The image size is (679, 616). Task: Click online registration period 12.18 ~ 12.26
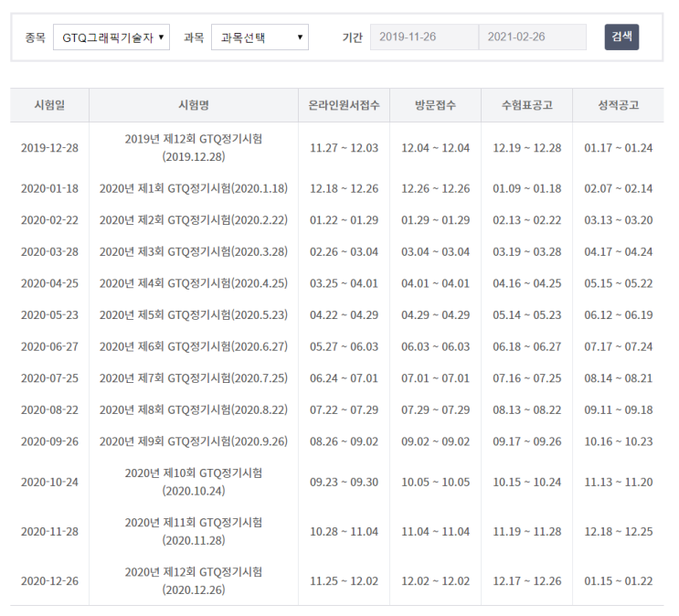click(x=344, y=189)
